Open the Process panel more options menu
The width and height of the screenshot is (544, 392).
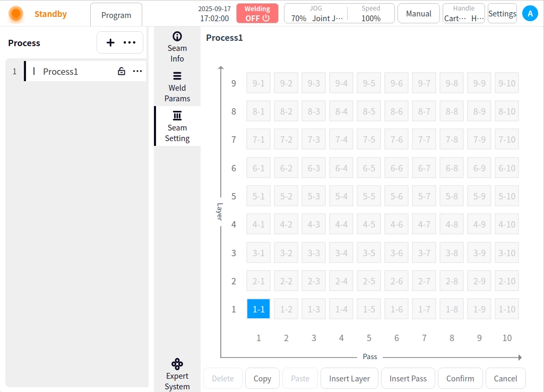[129, 42]
